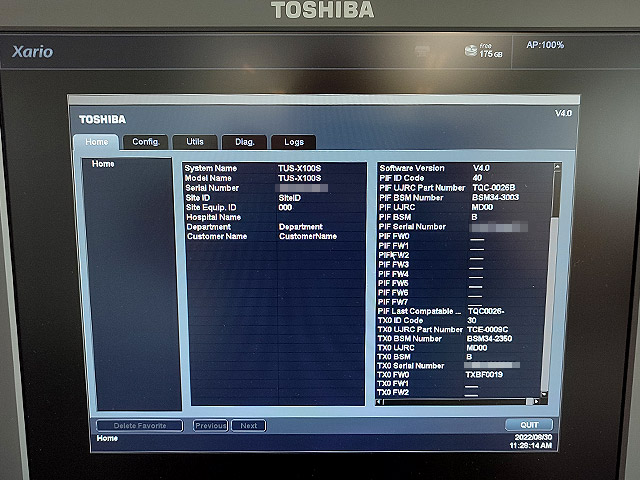Click the horizontal scrollbar thumb
This screenshot has width=640, height=480.
point(529,402)
